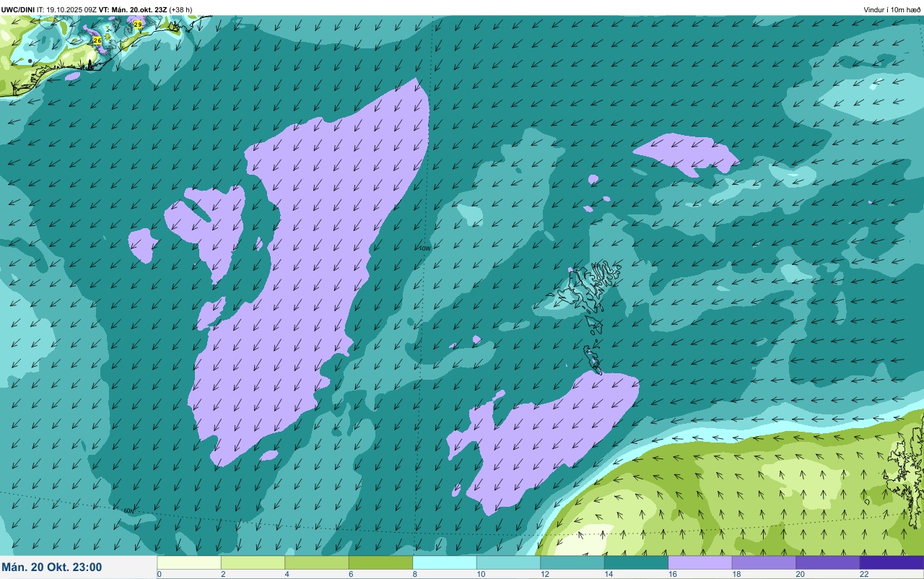Click the yellow '26' wind value marker
The width and height of the screenshot is (924, 579).
click(97, 40)
